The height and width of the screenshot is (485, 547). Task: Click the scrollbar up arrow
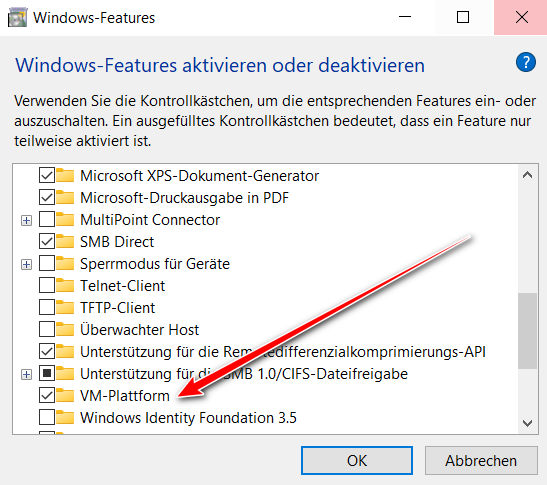click(527, 175)
